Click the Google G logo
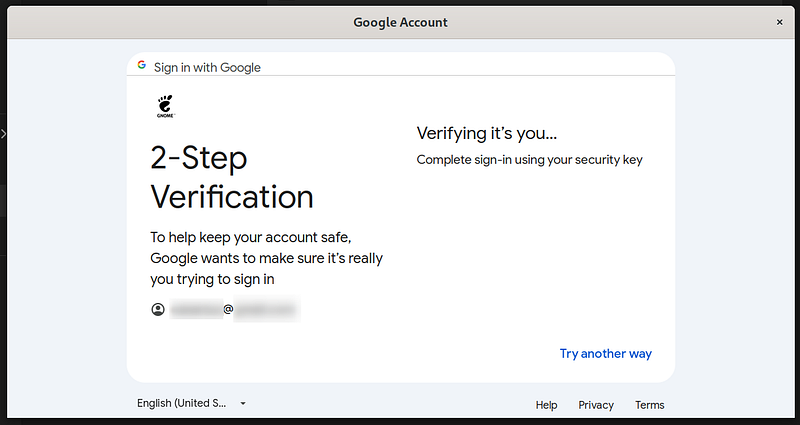 [x=142, y=65]
